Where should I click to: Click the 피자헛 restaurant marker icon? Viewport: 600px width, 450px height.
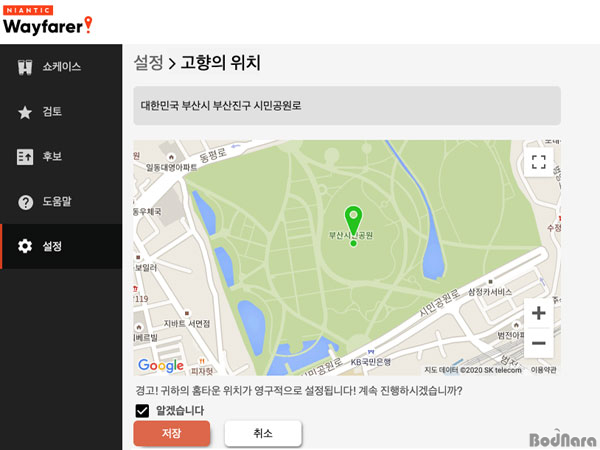click(202, 362)
